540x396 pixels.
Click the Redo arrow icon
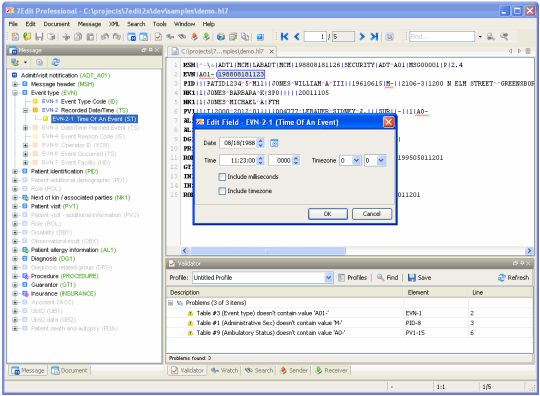[x=117, y=37]
